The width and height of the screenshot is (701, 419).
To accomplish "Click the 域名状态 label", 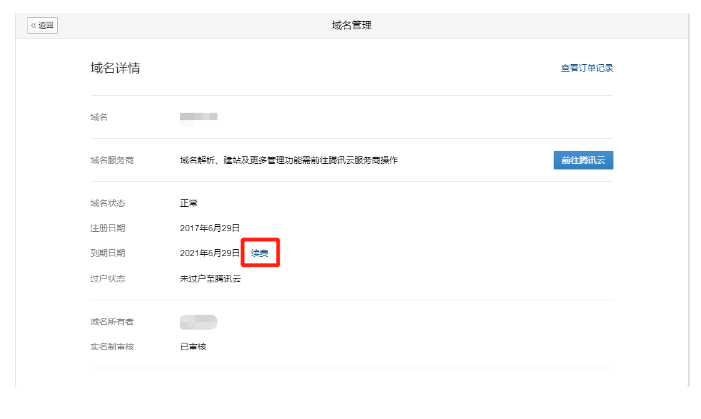I will (108, 203).
